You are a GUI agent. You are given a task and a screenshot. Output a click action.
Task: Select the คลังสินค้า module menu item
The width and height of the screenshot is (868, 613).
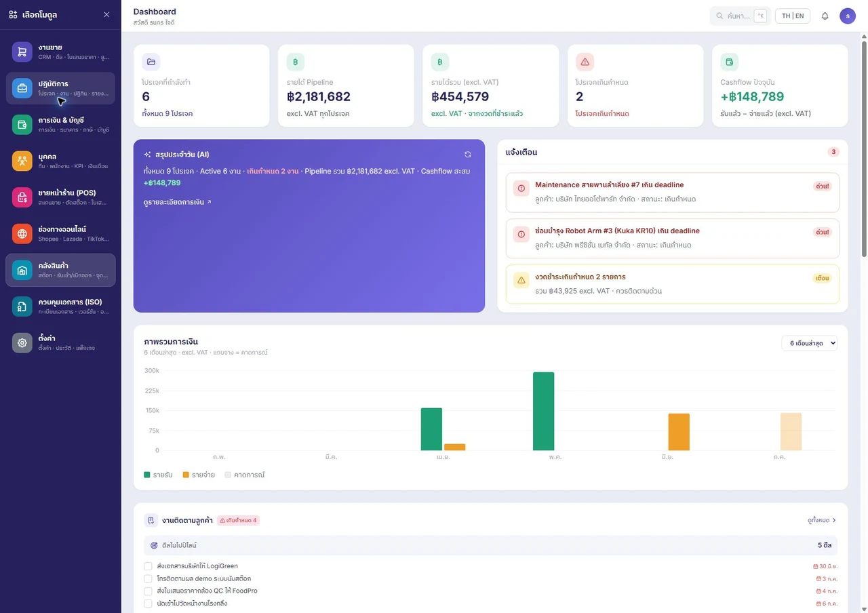pos(60,270)
